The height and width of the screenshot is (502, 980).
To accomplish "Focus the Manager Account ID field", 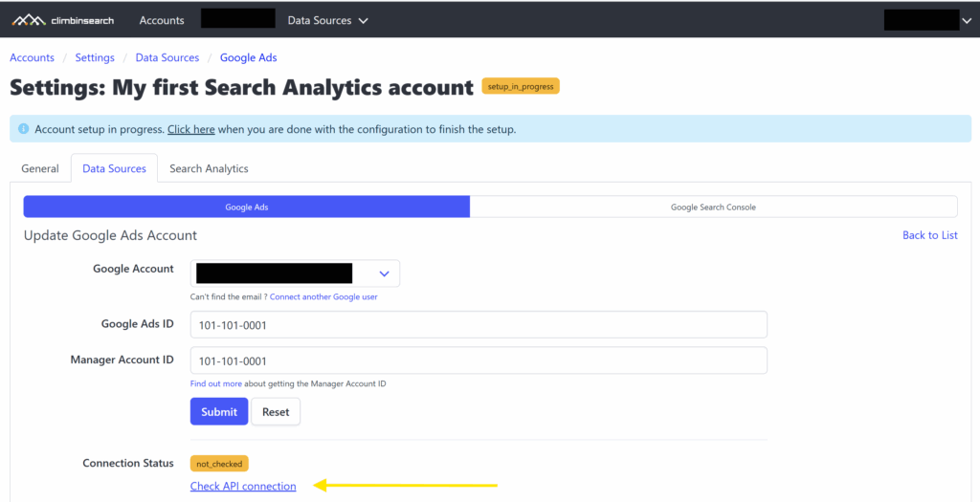I will 479,360.
